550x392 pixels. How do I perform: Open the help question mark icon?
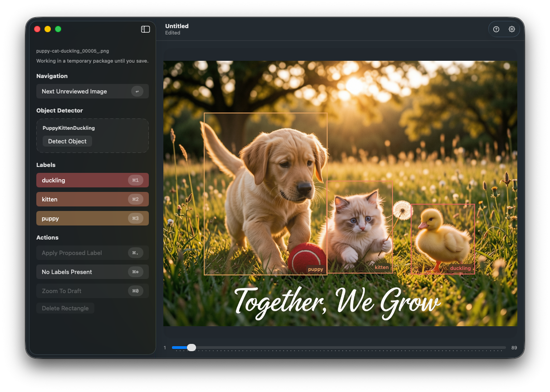[x=496, y=29]
